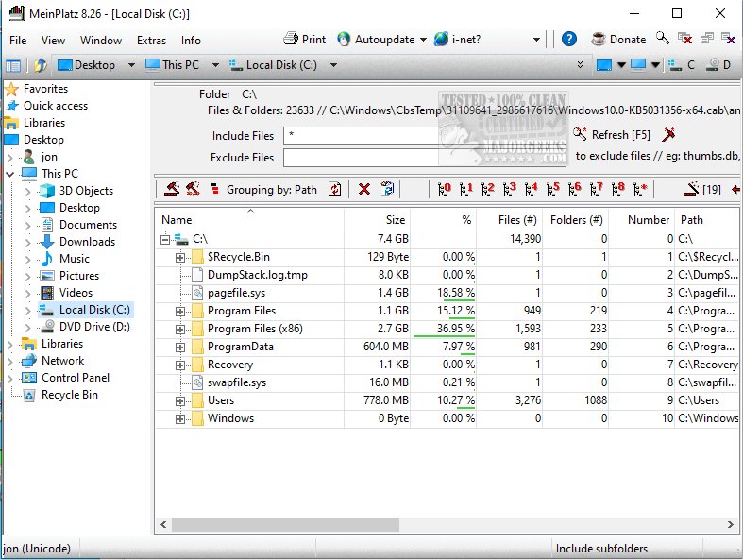Viewport: 743px width, 560px height.
Task: Expand the $Recycle.Bin folder row
Action: coord(180,258)
